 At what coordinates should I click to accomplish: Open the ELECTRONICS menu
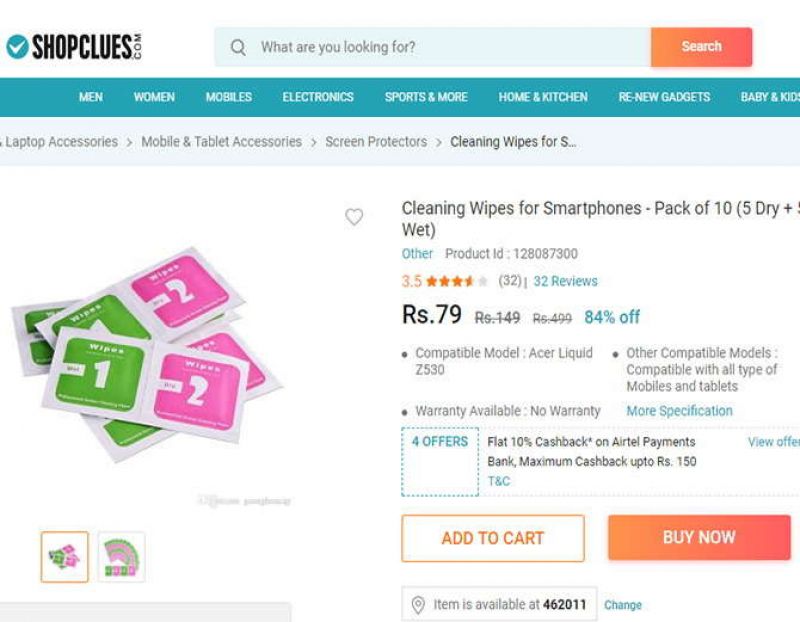(318, 97)
